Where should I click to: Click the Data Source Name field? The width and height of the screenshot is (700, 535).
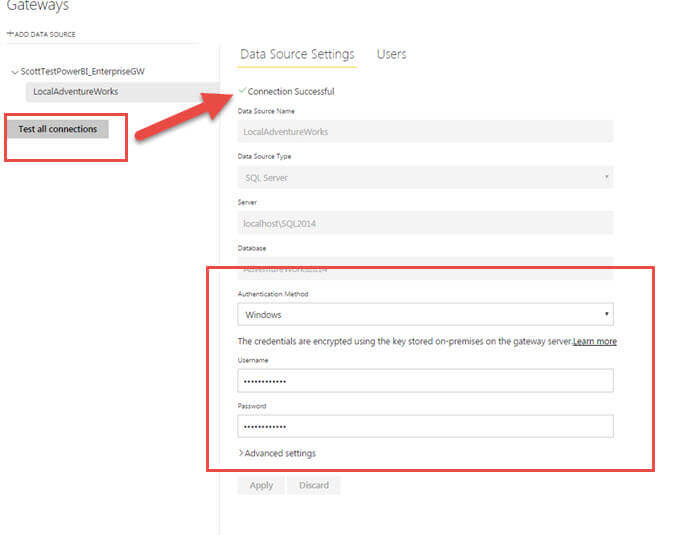(425, 131)
